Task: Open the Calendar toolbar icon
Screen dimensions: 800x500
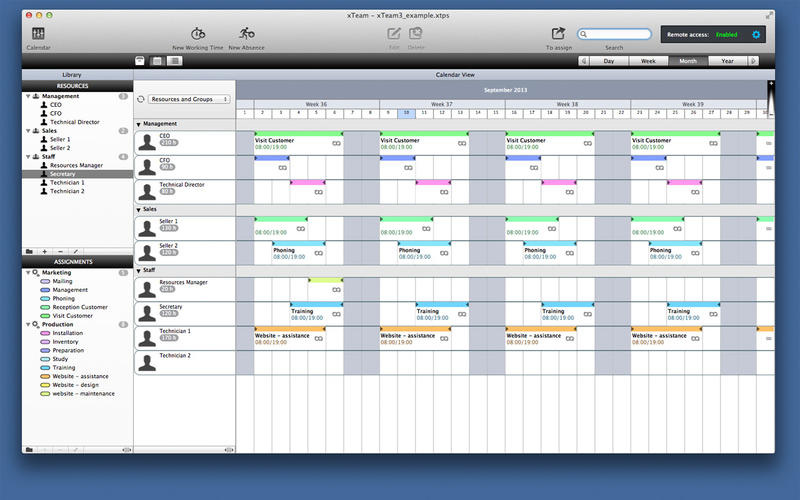Action: tap(38, 34)
